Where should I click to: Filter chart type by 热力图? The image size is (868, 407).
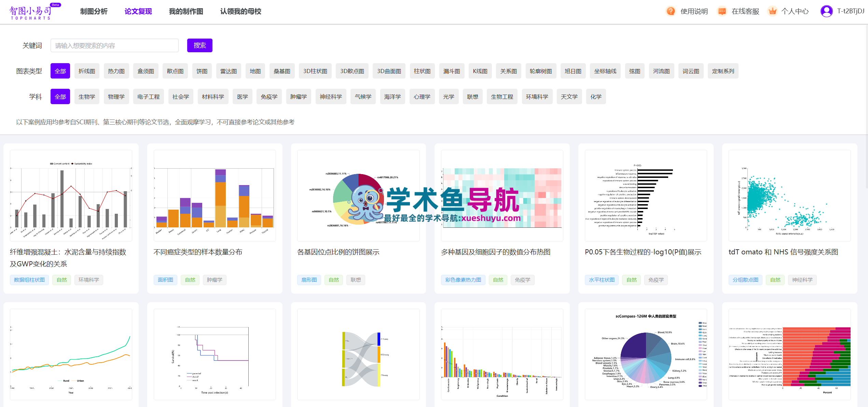[116, 71]
